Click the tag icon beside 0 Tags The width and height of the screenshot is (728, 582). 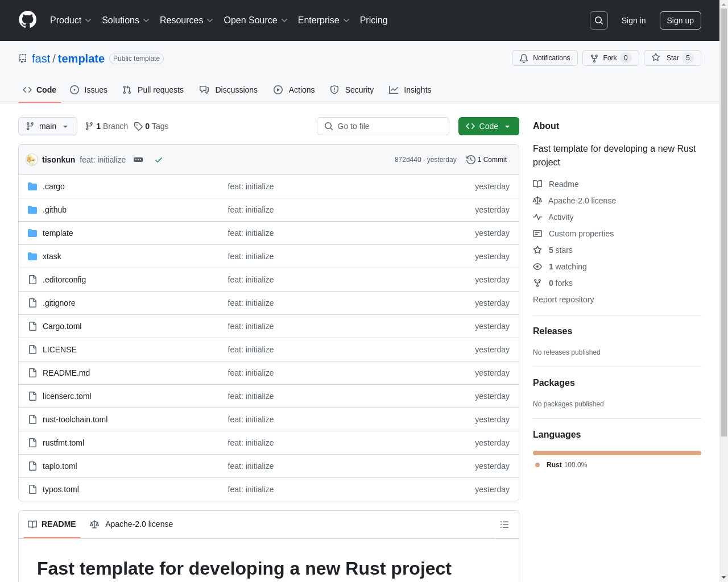point(138,126)
